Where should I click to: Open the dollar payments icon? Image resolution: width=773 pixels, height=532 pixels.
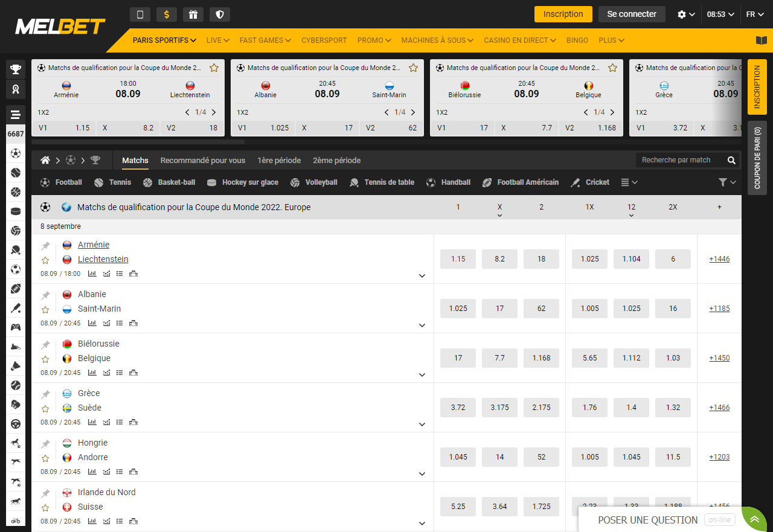coord(167,14)
